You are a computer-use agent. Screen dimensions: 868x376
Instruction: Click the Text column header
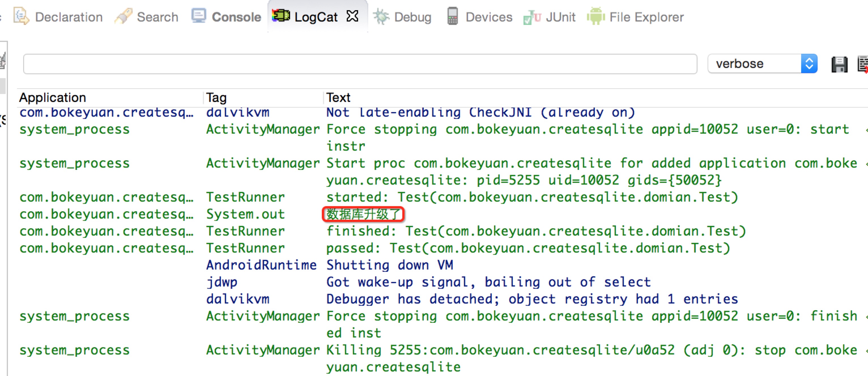click(x=338, y=98)
